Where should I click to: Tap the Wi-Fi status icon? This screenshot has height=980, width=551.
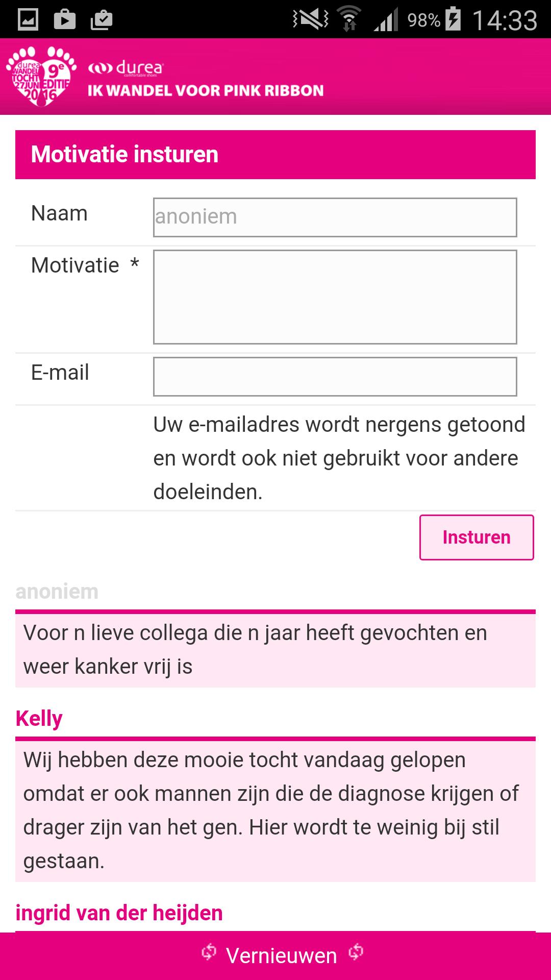(x=349, y=20)
